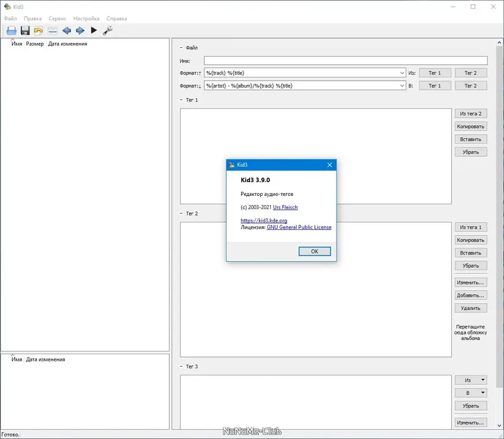
Task: Click Тег 1 button in В row
Action: tap(435, 86)
